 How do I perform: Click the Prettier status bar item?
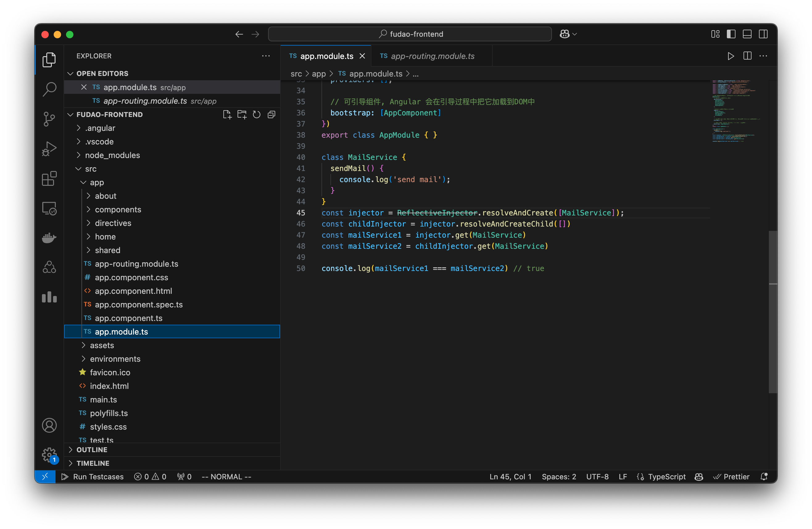click(x=732, y=477)
